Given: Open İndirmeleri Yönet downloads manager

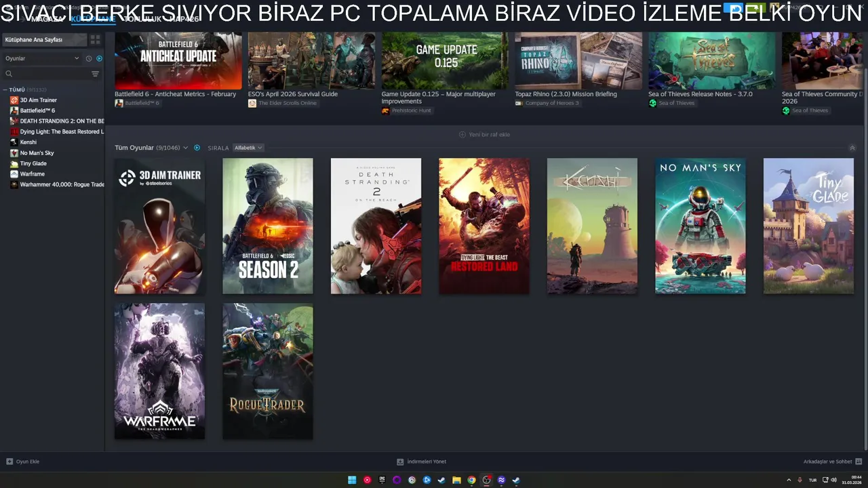Looking at the screenshot, I should pyautogui.click(x=421, y=462).
